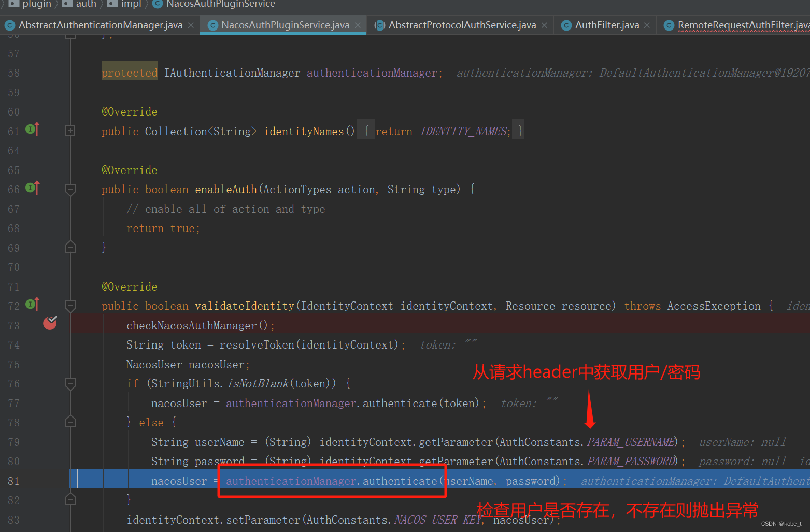Viewport: 810px width, 532px height.
Task: Switch to RemoteRequestAuthFilter.java tab
Action: click(743, 25)
